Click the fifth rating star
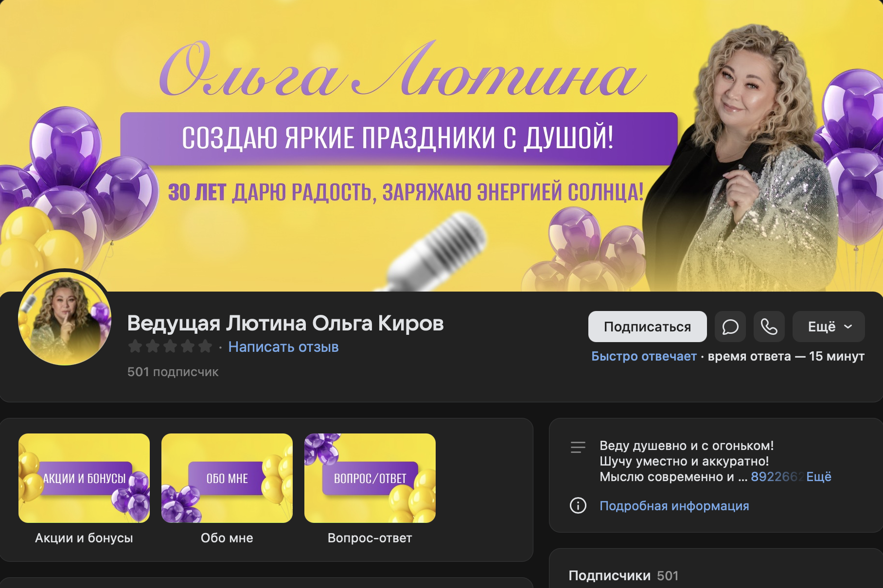The height and width of the screenshot is (588, 883). pyautogui.click(x=205, y=346)
